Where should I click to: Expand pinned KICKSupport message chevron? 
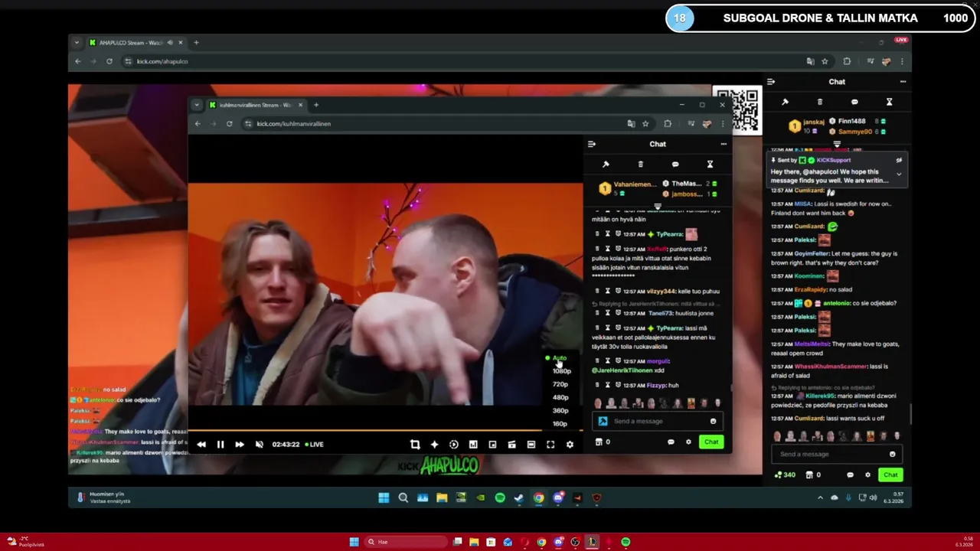point(899,174)
